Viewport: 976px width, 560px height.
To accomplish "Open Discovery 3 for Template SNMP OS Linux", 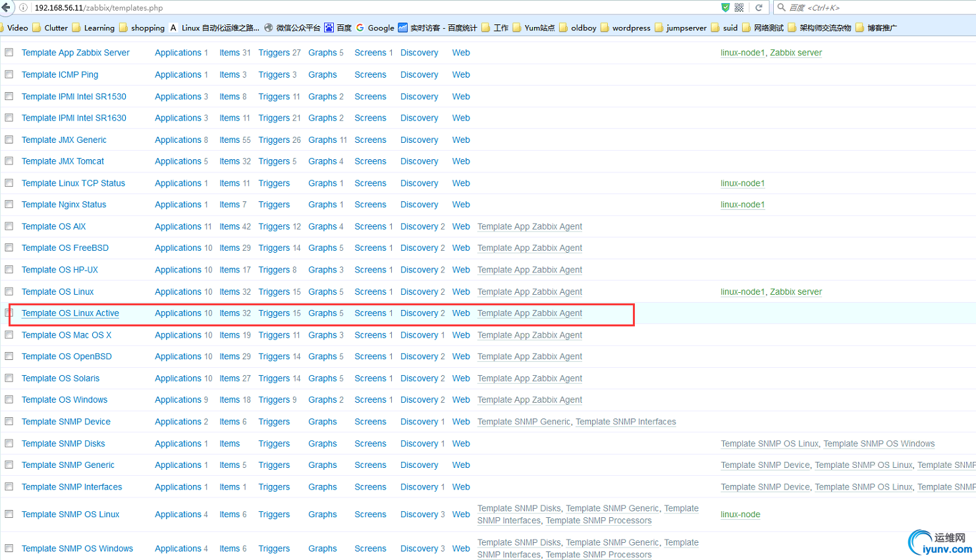I will pyautogui.click(x=422, y=515).
